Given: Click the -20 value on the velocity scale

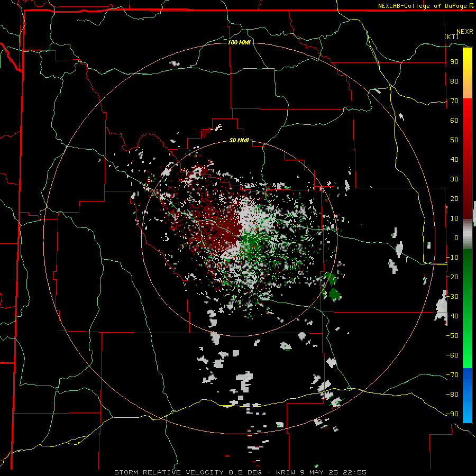Looking at the screenshot, I should coord(452,277).
